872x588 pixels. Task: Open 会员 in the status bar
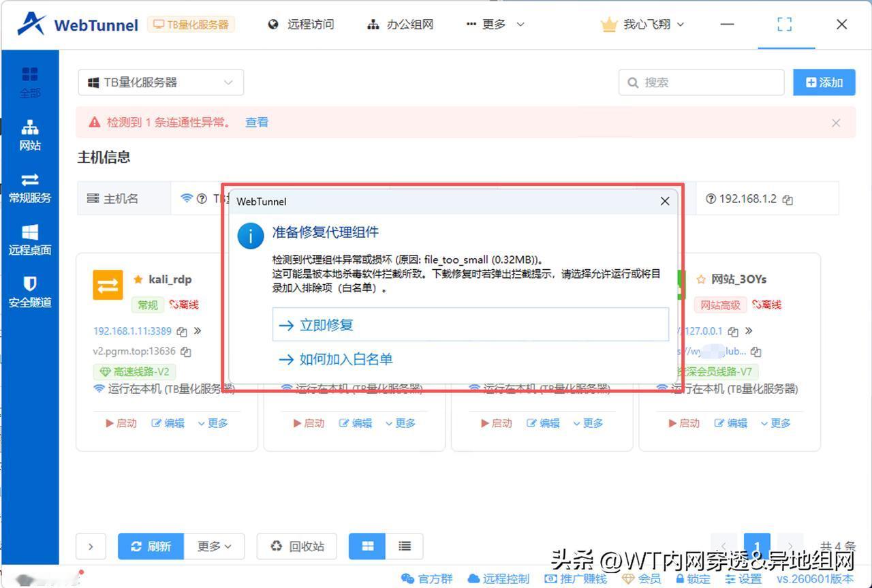point(642,578)
